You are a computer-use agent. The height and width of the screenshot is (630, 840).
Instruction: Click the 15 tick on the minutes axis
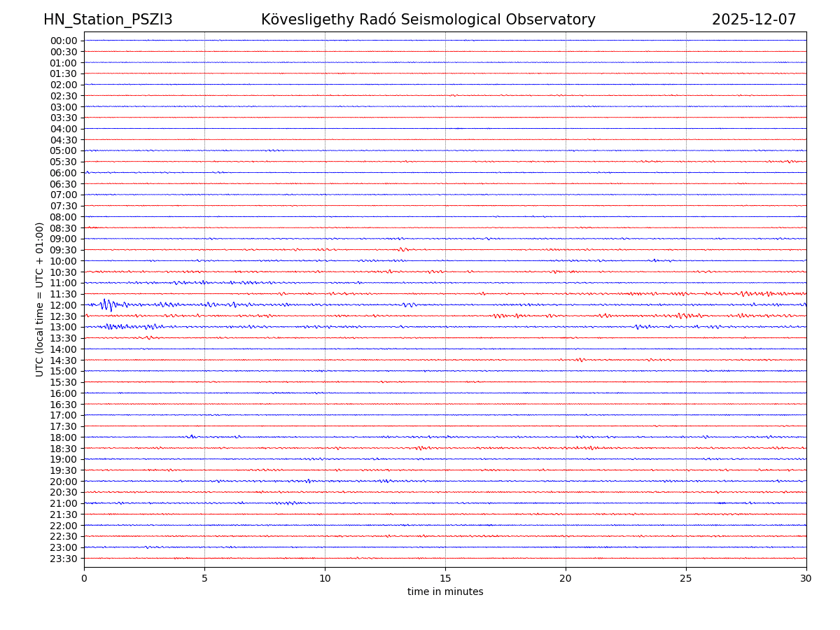(x=445, y=579)
